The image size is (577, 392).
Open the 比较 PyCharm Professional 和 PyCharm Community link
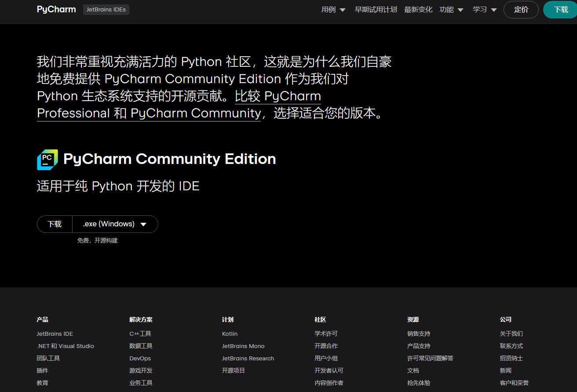(278, 96)
